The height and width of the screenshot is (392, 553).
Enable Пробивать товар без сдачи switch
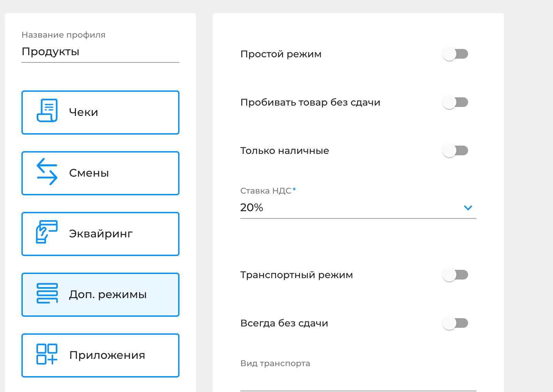click(455, 102)
